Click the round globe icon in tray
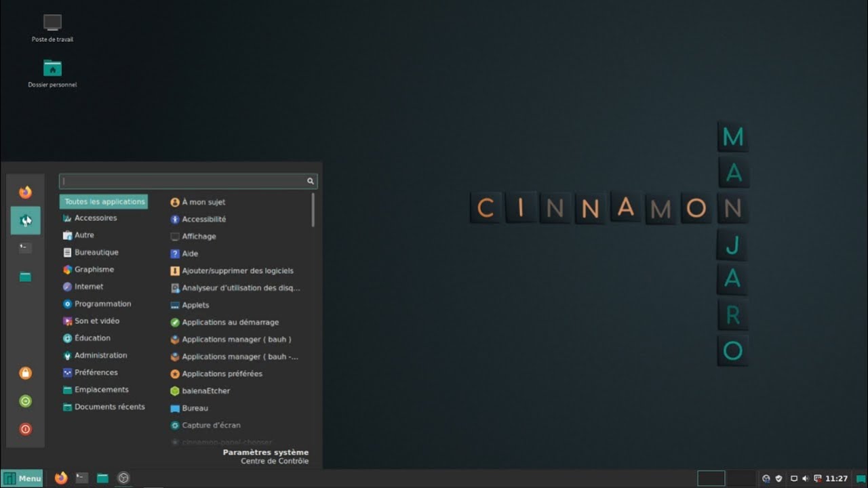Image resolution: width=868 pixels, height=488 pixels. tap(766, 479)
